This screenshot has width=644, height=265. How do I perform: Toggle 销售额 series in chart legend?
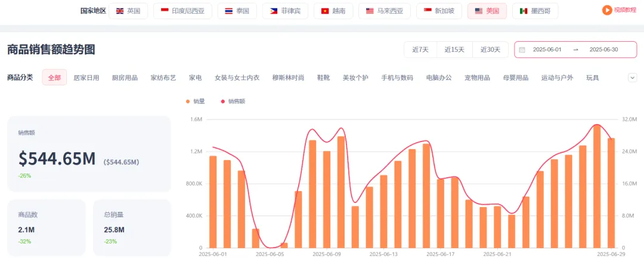(x=233, y=101)
